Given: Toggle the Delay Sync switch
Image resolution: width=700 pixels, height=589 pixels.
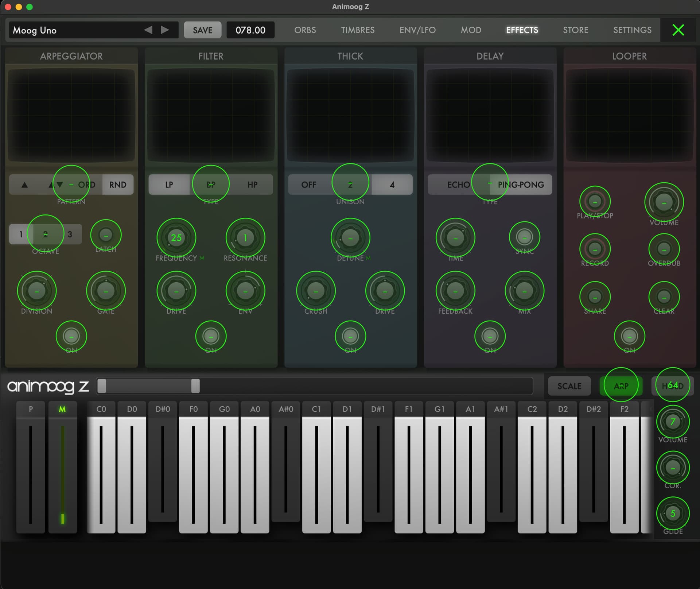Looking at the screenshot, I should coord(525,237).
